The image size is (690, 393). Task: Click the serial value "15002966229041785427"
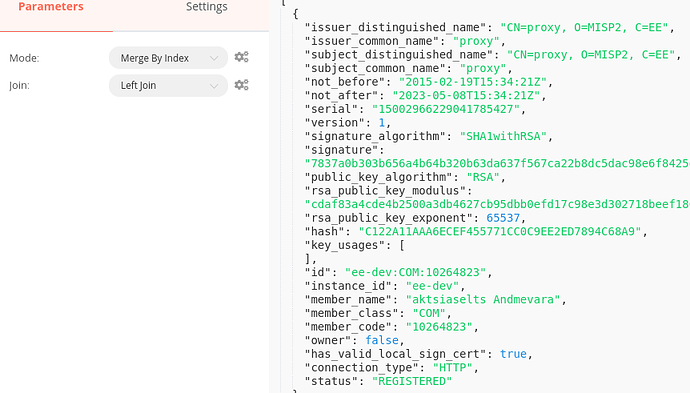coord(446,109)
